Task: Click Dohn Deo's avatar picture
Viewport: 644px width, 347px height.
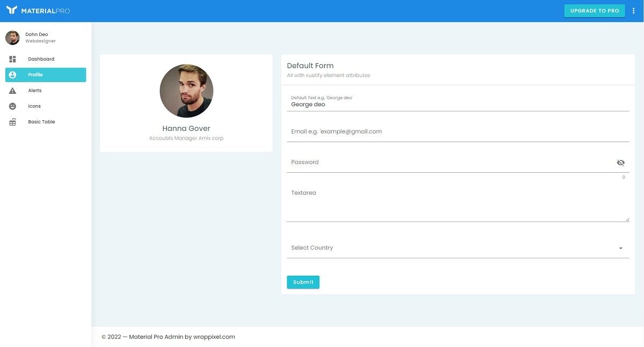Action: click(x=12, y=37)
